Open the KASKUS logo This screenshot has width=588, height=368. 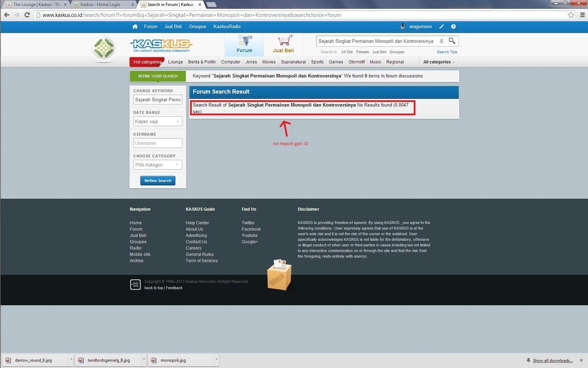click(x=161, y=45)
